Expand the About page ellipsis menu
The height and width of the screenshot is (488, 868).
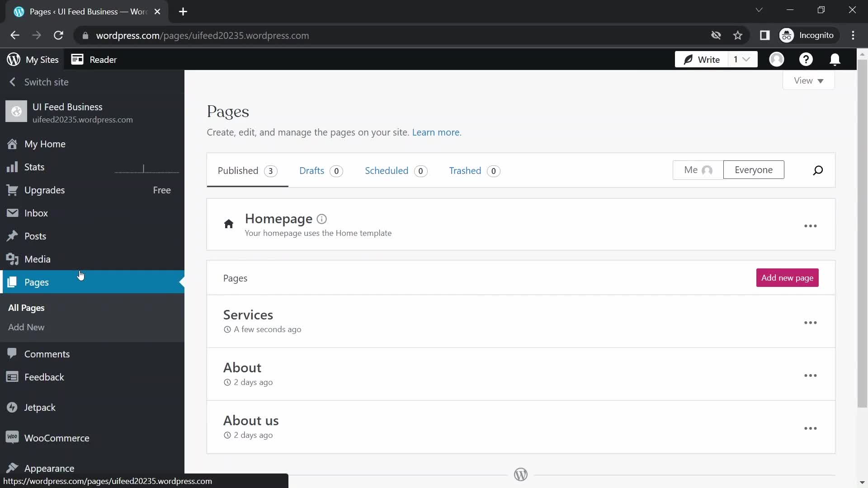810,375
